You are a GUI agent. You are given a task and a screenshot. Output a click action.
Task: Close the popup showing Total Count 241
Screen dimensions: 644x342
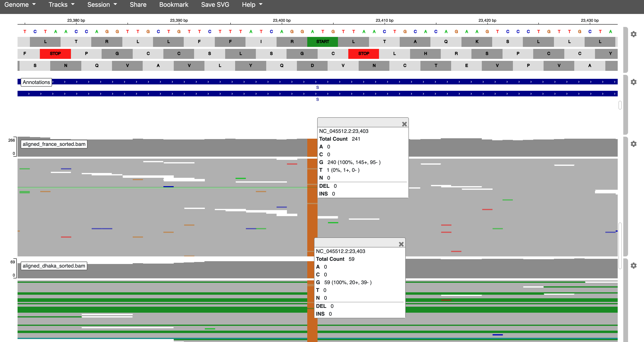pos(404,124)
